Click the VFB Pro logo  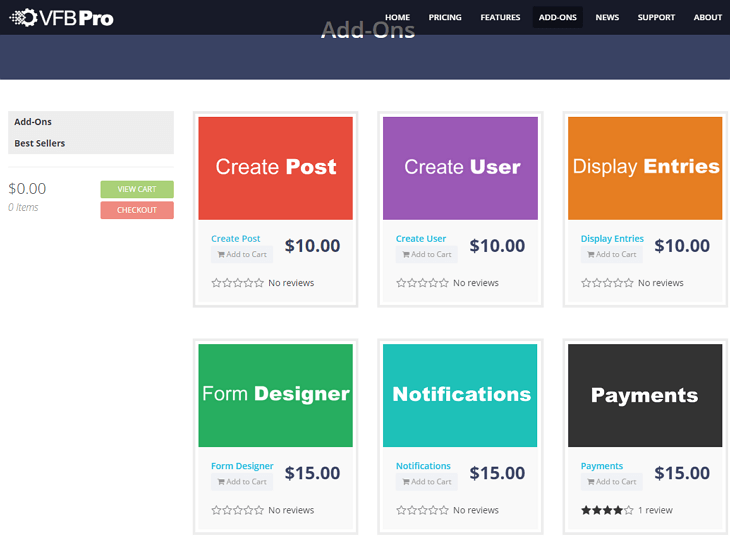[61, 17]
